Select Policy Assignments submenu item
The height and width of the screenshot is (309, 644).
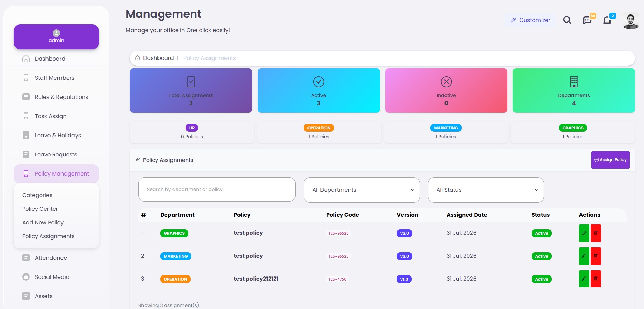pos(49,236)
